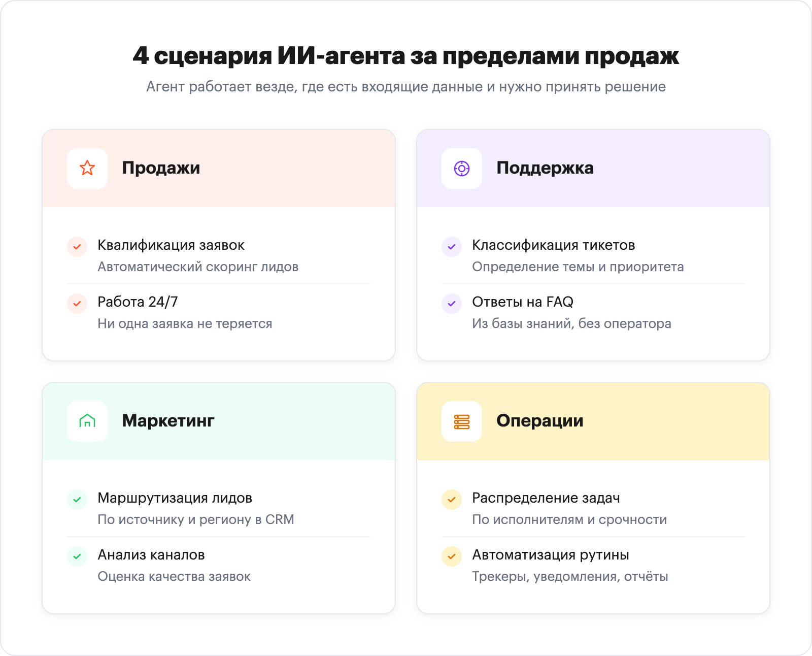Click the checkmark beside Анализ каналов
This screenshot has width=812, height=656.
tap(77, 556)
